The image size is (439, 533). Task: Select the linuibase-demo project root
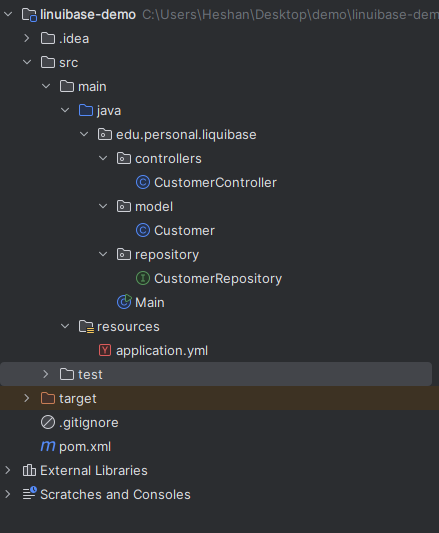point(88,15)
